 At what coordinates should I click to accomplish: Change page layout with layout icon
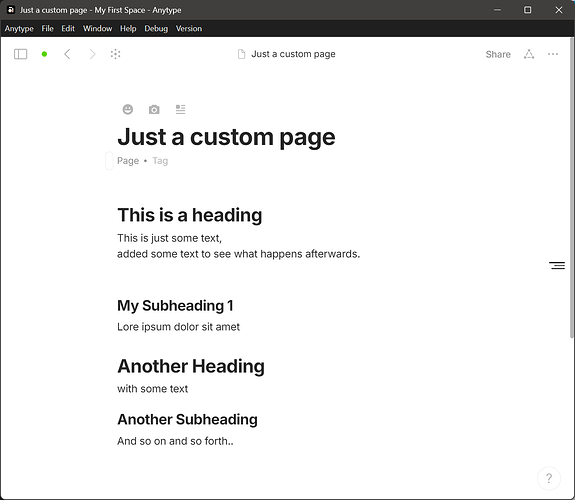tap(180, 109)
